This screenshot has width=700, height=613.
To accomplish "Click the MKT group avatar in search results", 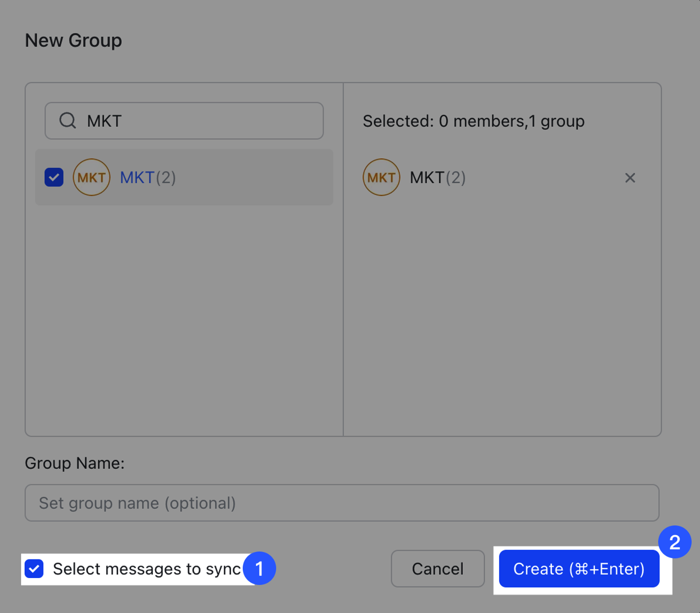I will point(92,178).
